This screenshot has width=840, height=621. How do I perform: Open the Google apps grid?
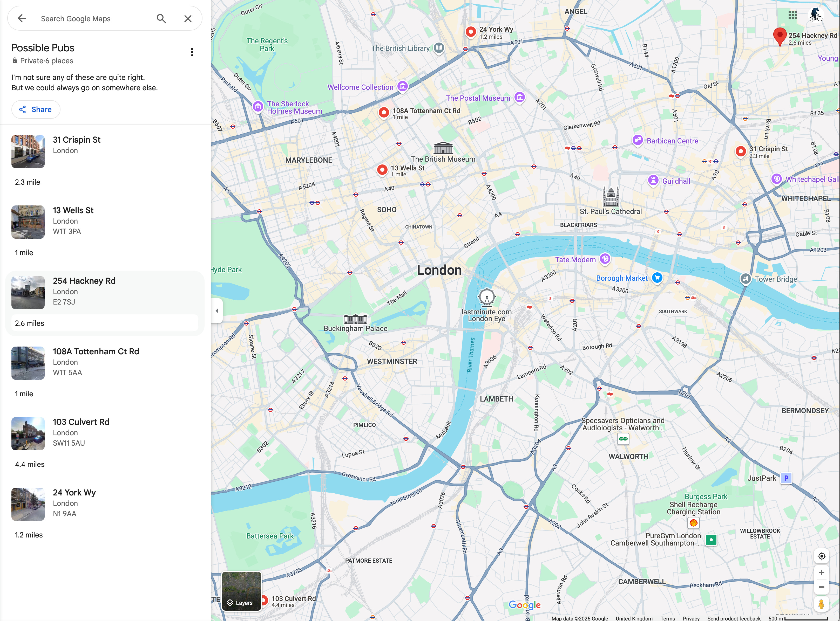click(792, 15)
